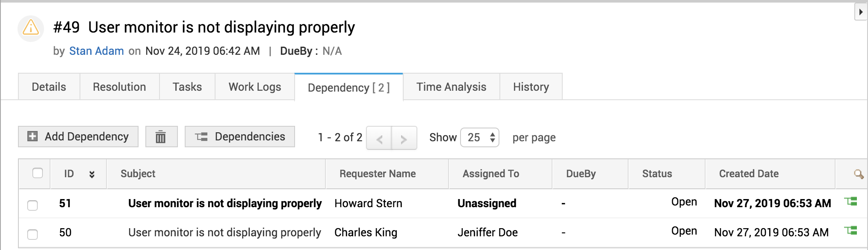Image resolution: width=868 pixels, height=250 pixels.
Task: Check the select-all checkbox in the table header
Action: coord(38,173)
